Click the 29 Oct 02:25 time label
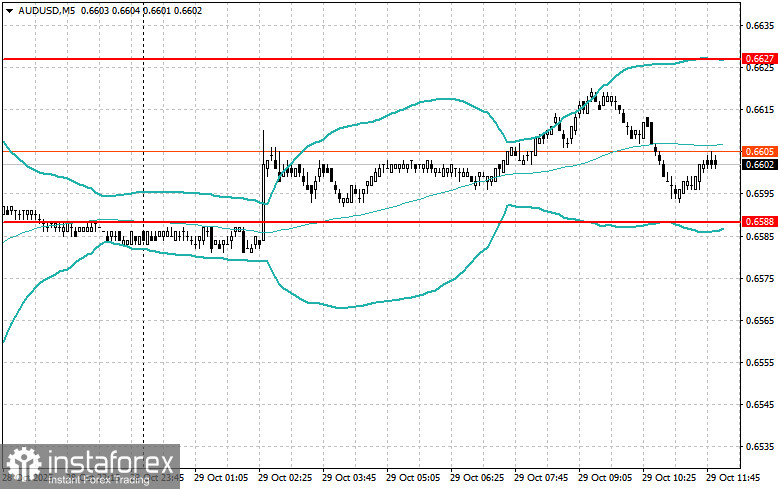The width and height of the screenshot is (781, 489). pyautogui.click(x=285, y=478)
